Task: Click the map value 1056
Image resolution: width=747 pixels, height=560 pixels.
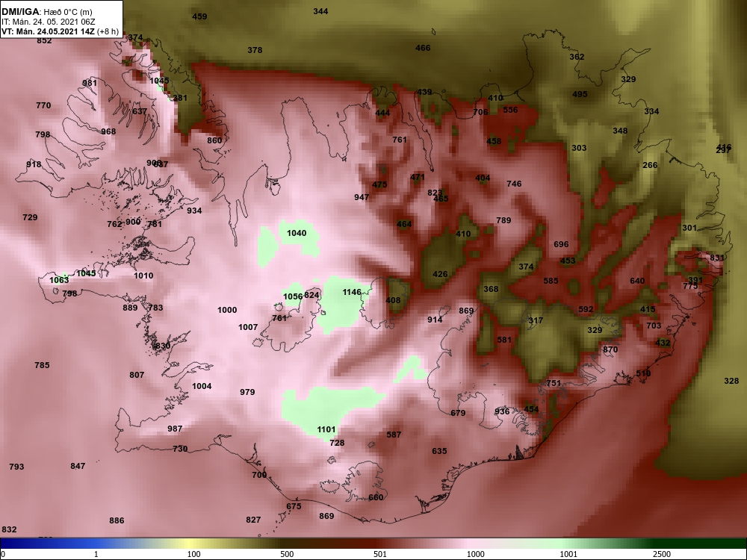Action: coord(293,296)
